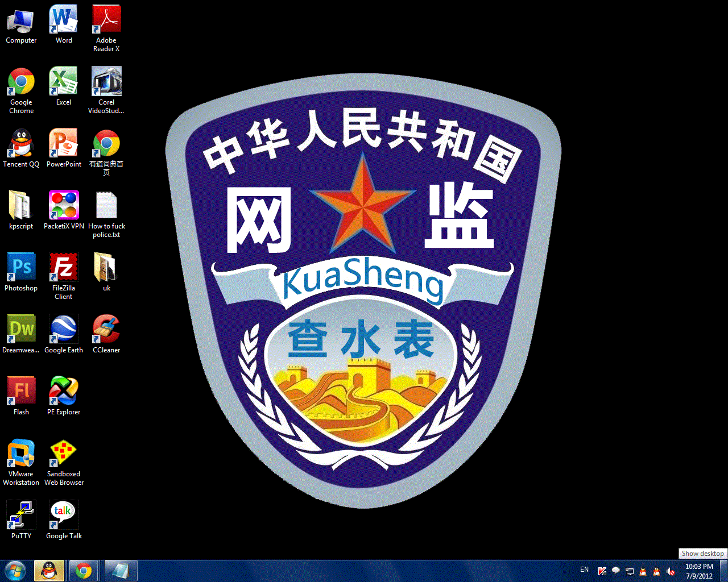
Task: Select the Sandboxed Web Browser icon
Action: pos(64,462)
